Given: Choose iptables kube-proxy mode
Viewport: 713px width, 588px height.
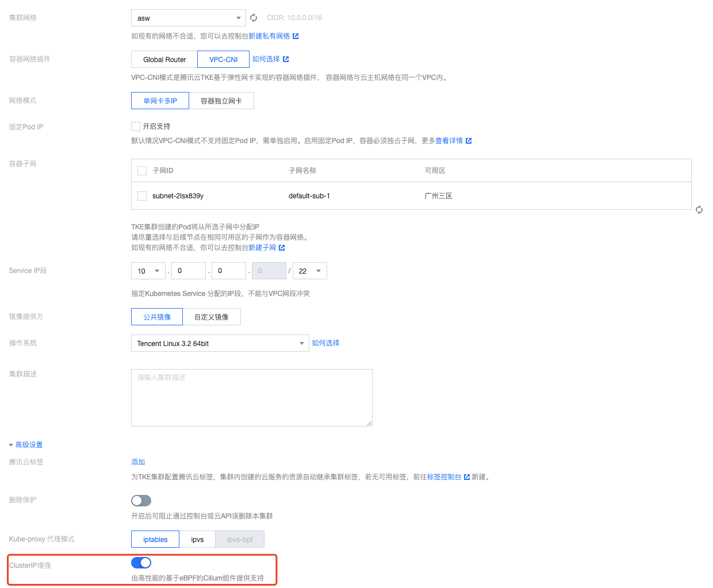Looking at the screenshot, I should click(x=155, y=539).
